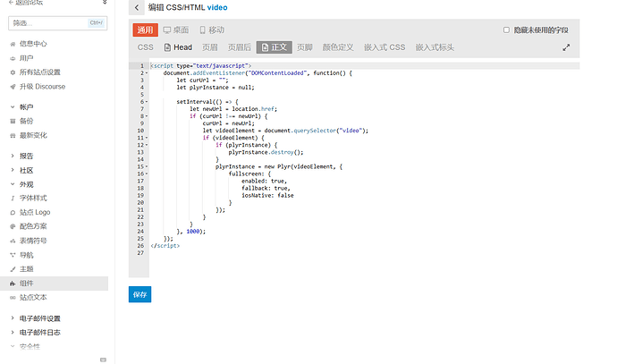Fold code at line 16 fullscreen
This screenshot has width=617, height=364.
pyautogui.click(x=147, y=174)
